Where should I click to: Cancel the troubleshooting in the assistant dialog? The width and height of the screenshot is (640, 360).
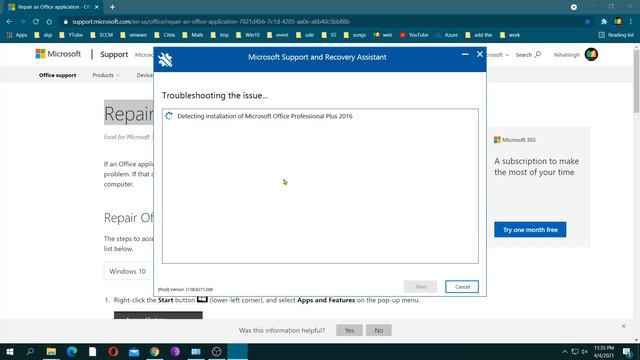(x=462, y=287)
